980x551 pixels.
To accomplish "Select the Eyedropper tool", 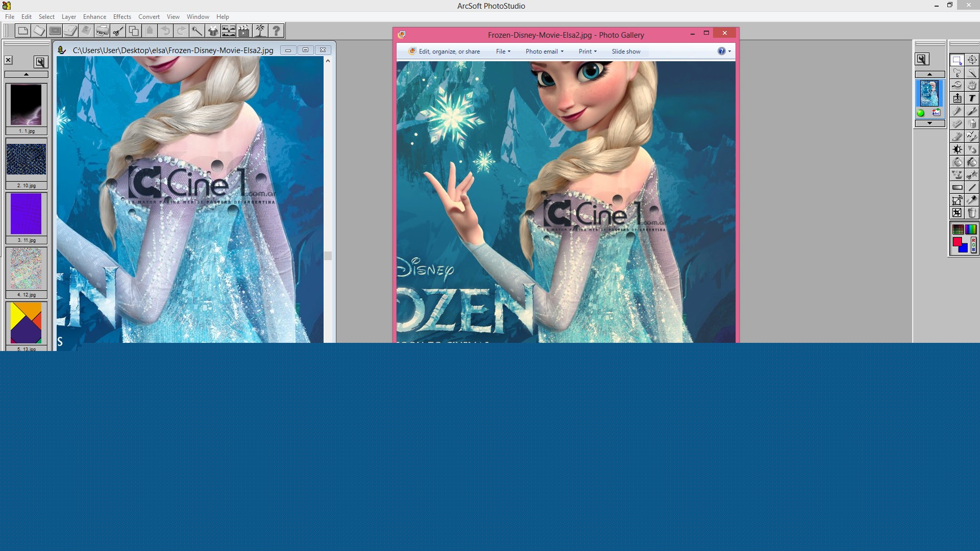I will pyautogui.click(x=972, y=200).
